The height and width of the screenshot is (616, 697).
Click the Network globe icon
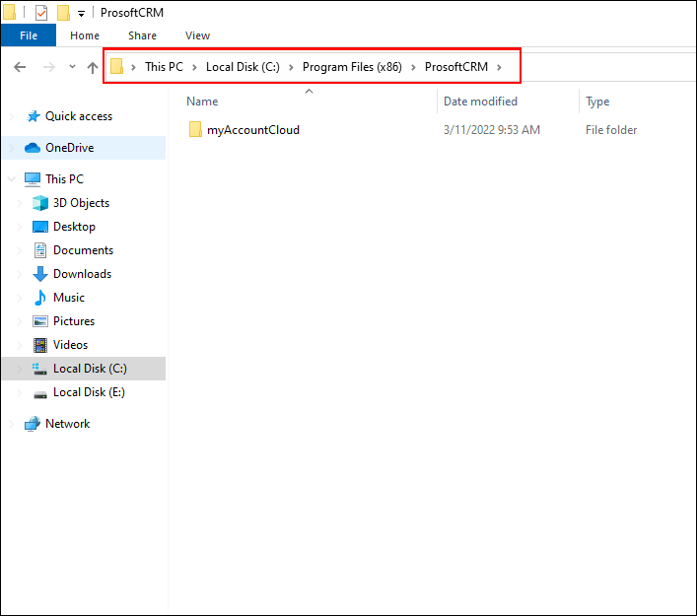[x=32, y=424]
